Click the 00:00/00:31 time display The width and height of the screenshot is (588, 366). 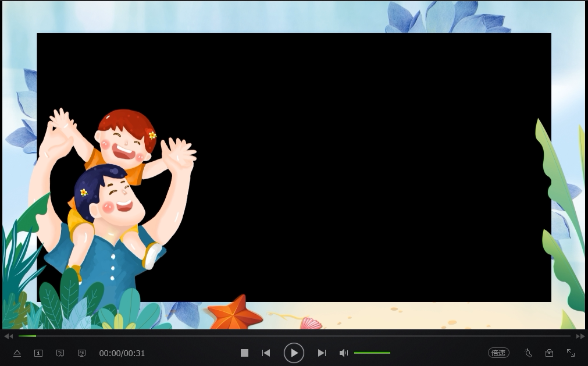pos(122,353)
